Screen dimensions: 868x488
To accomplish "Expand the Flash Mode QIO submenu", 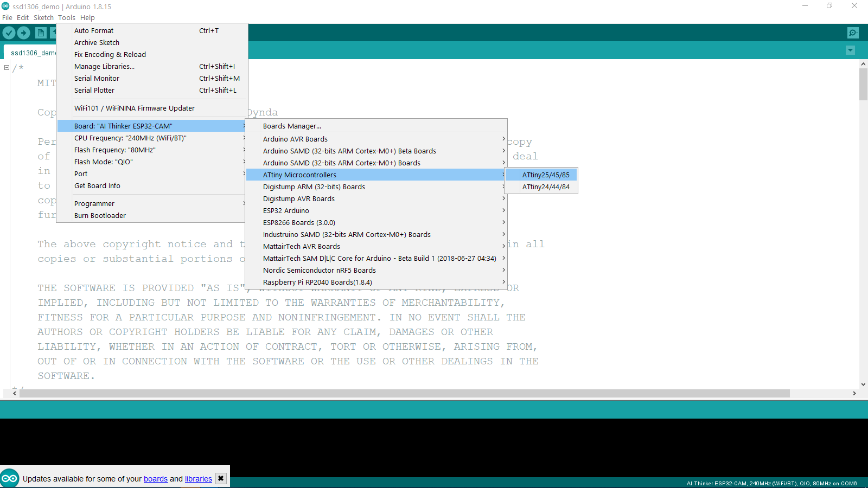I will coord(152,162).
